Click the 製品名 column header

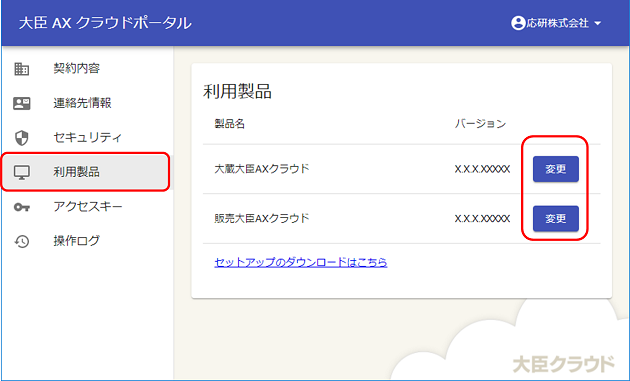229,124
